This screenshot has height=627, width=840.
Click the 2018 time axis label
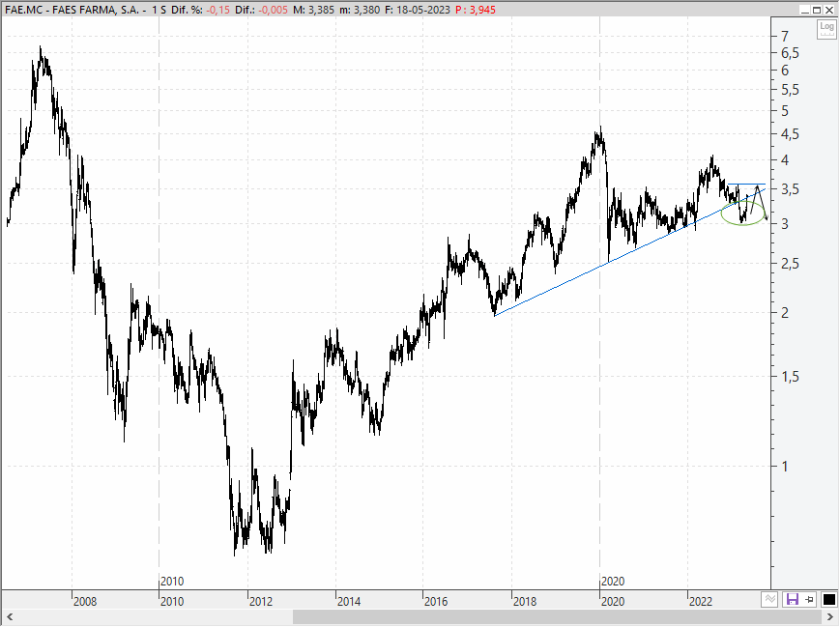coord(525,601)
